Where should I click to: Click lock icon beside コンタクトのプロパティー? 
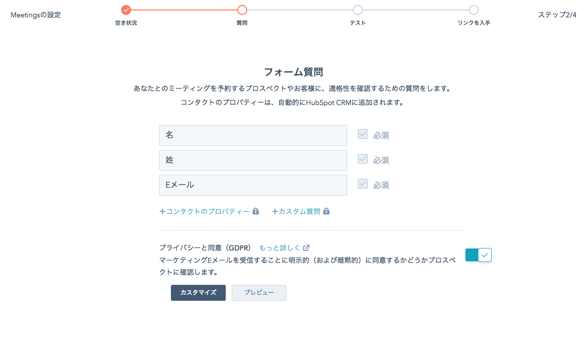pyautogui.click(x=256, y=211)
